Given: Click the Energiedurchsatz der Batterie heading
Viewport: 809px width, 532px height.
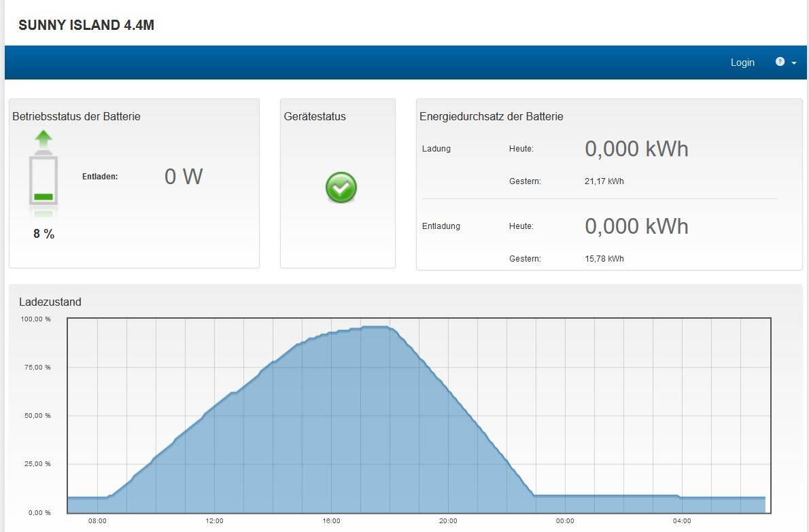Looking at the screenshot, I should [x=491, y=116].
